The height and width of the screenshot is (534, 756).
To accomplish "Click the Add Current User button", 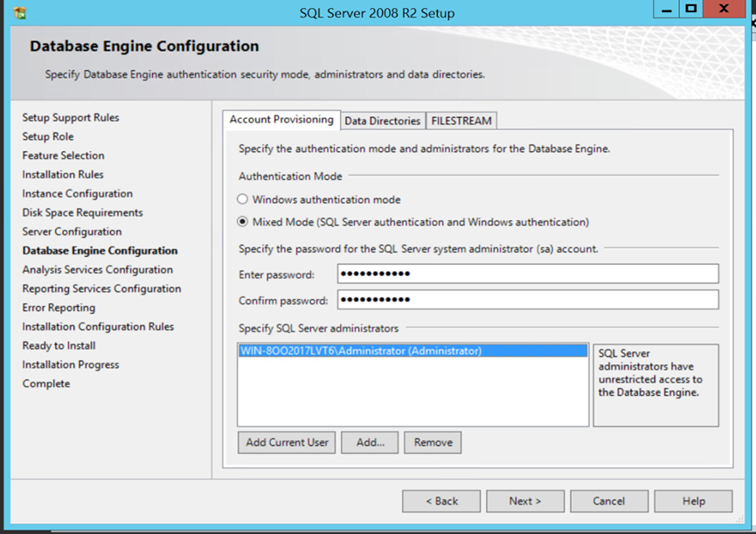I will coord(287,442).
